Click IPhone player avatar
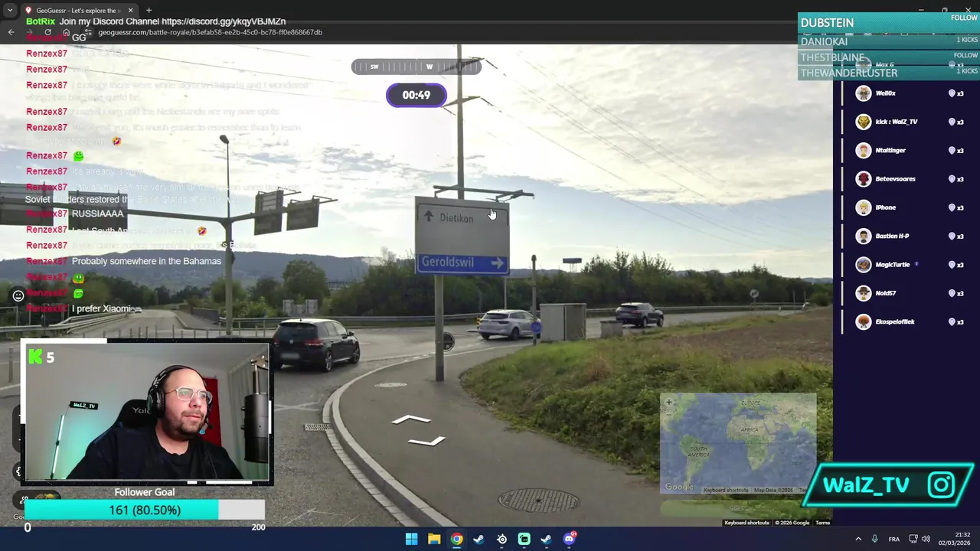 pyautogui.click(x=864, y=207)
